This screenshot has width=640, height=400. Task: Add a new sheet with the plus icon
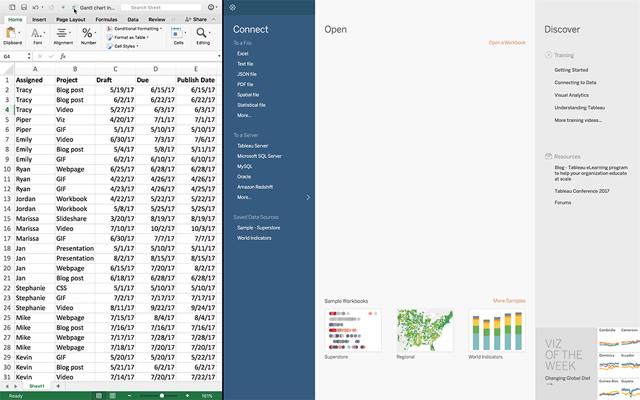tap(58, 386)
